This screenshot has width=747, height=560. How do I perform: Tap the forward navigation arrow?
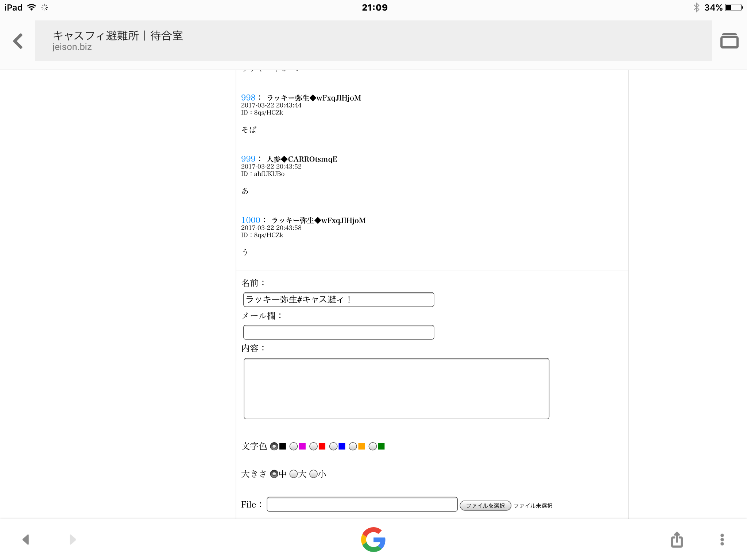tap(73, 540)
